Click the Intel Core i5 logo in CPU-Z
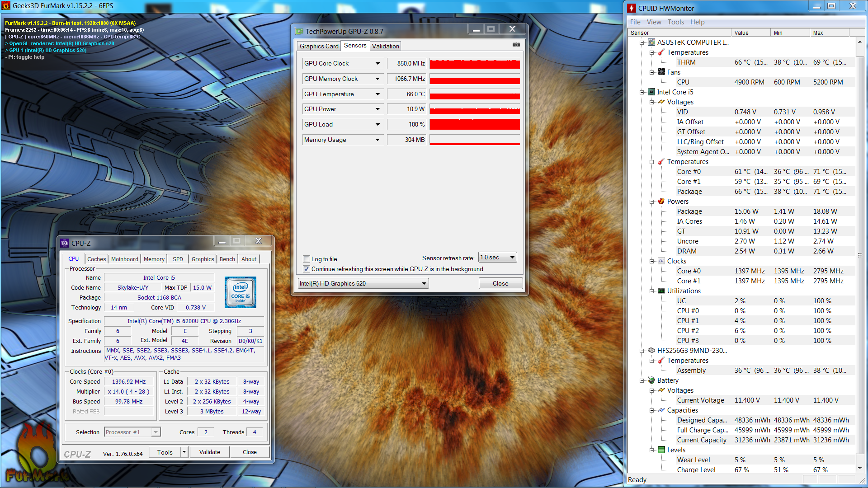The image size is (868, 488). click(241, 292)
